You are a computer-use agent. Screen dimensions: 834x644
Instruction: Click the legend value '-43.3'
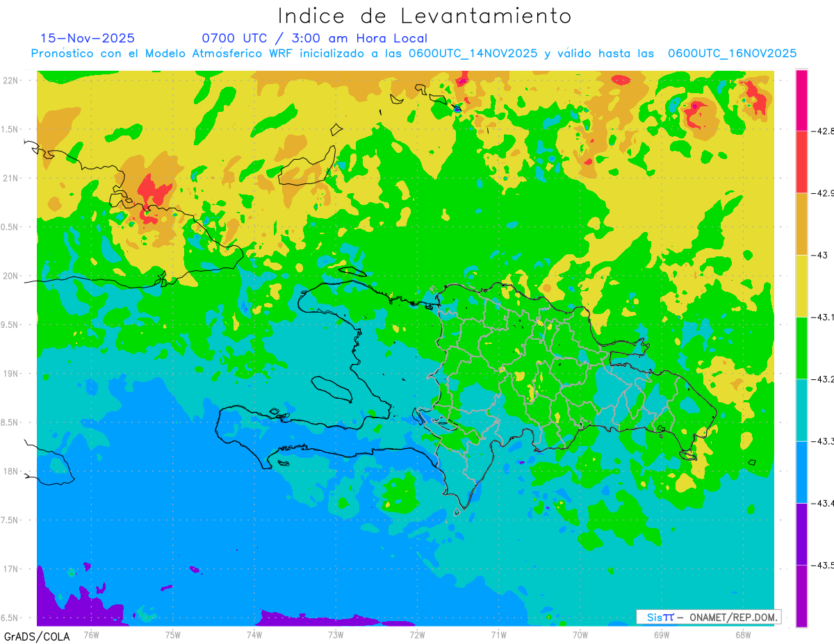822,441
